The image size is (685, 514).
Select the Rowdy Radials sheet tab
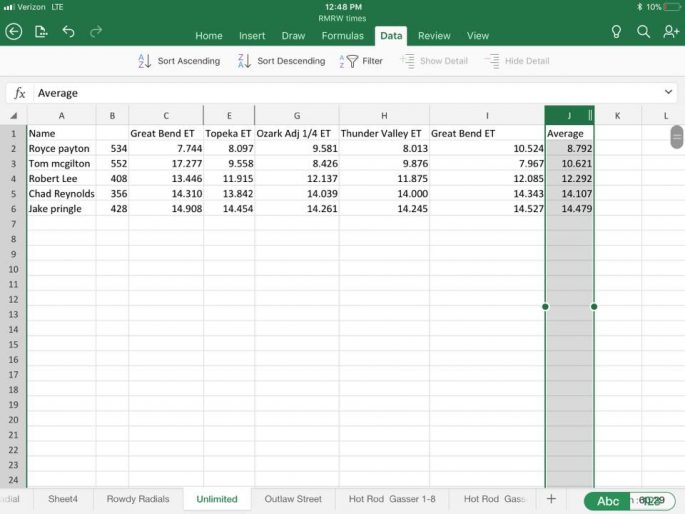click(x=138, y=498)
